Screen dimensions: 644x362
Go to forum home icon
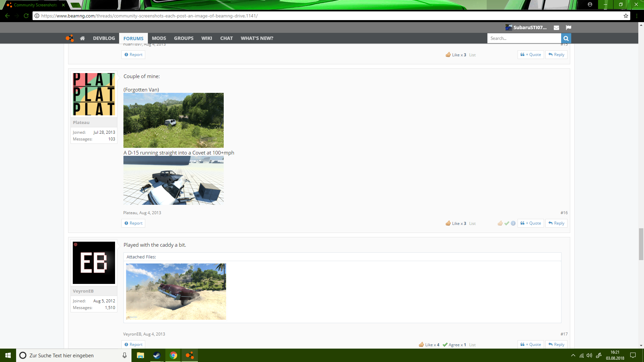click(82, 38)
